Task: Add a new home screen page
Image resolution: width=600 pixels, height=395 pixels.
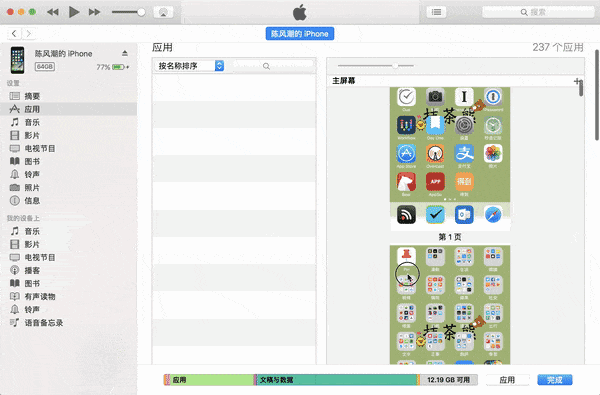Action: [x=577, y=81]
